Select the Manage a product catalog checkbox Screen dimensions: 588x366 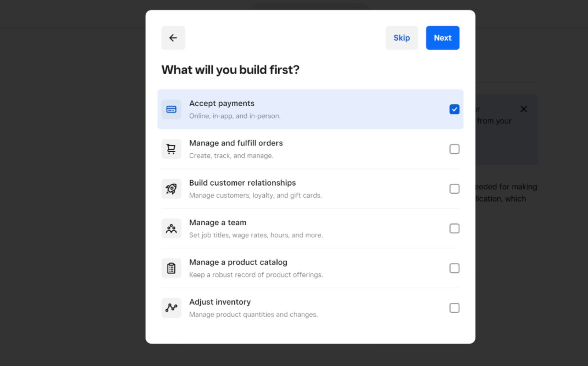coord(454,268)
